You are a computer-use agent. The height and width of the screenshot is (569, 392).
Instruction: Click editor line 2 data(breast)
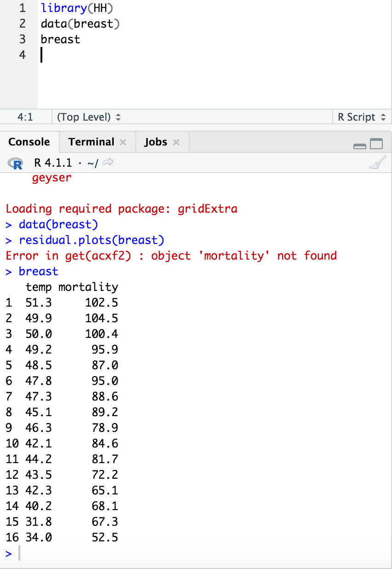point(80,23)
